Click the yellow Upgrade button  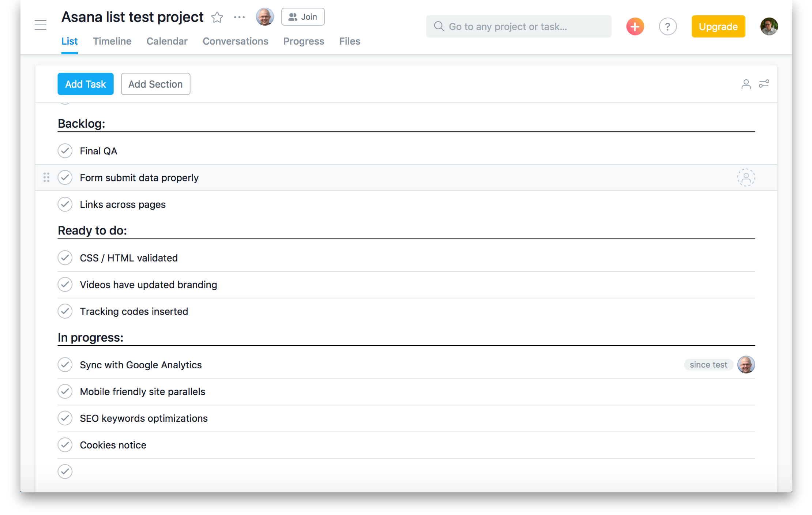[718, 26]
